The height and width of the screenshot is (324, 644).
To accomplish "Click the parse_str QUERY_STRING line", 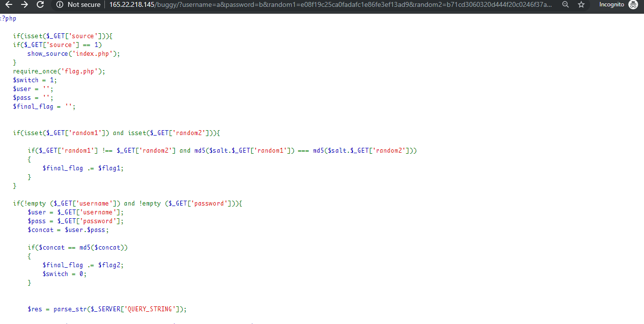I will (107, 309).
